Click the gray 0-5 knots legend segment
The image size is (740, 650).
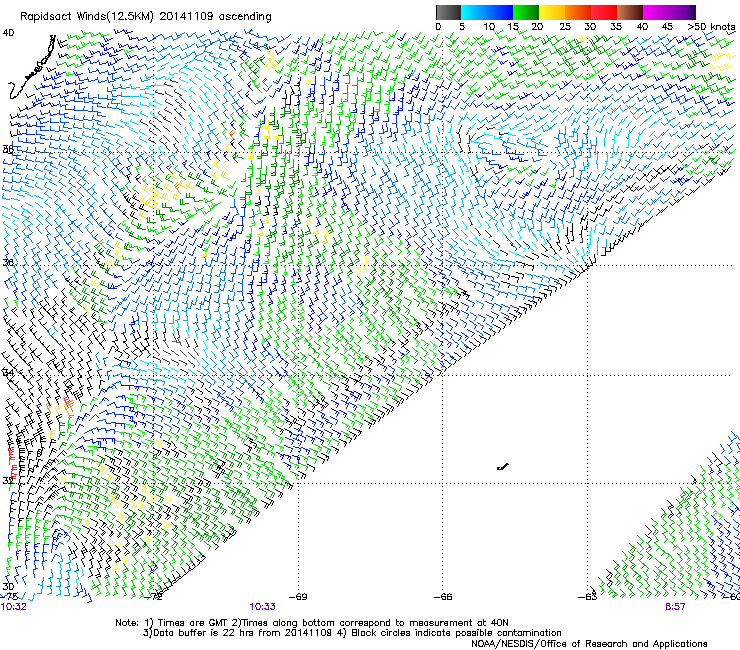point(448,12)
